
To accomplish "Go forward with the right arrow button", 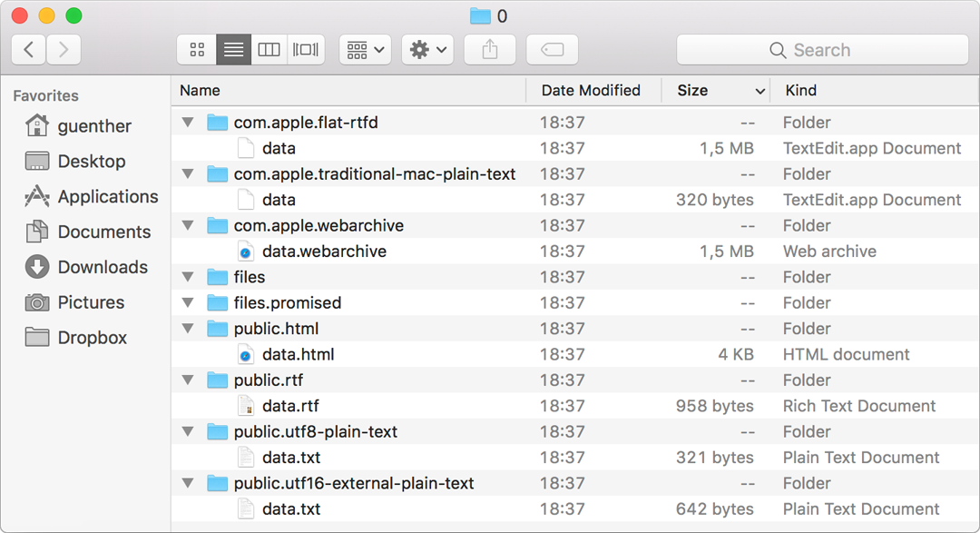I will coord(64,49).
